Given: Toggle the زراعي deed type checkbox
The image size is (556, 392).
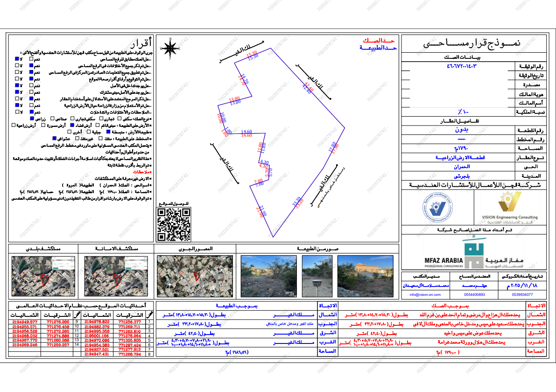Looking at the screenshot, I should tap(32, 119).
